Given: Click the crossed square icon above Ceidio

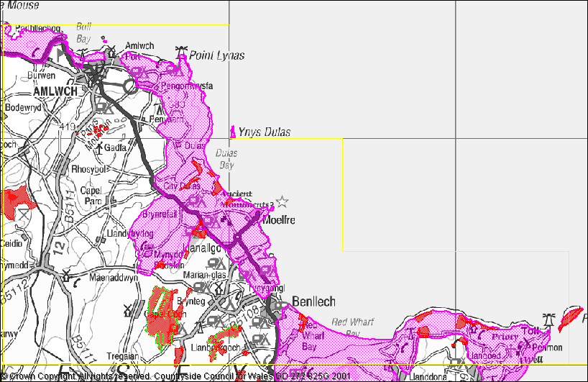Looking at the screenshot, I should pos(23,214).
